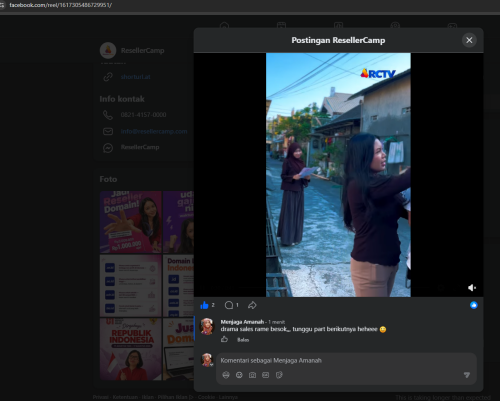Click the Privasi footer link
500x401 pixels.
pyautogui.click(x=100, y=397)
